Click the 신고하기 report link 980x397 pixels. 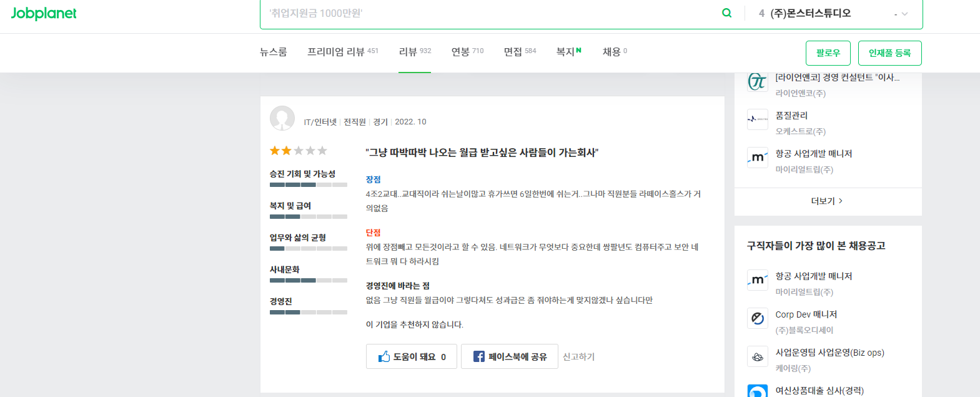pyautogui.click(x=578, y=357)
